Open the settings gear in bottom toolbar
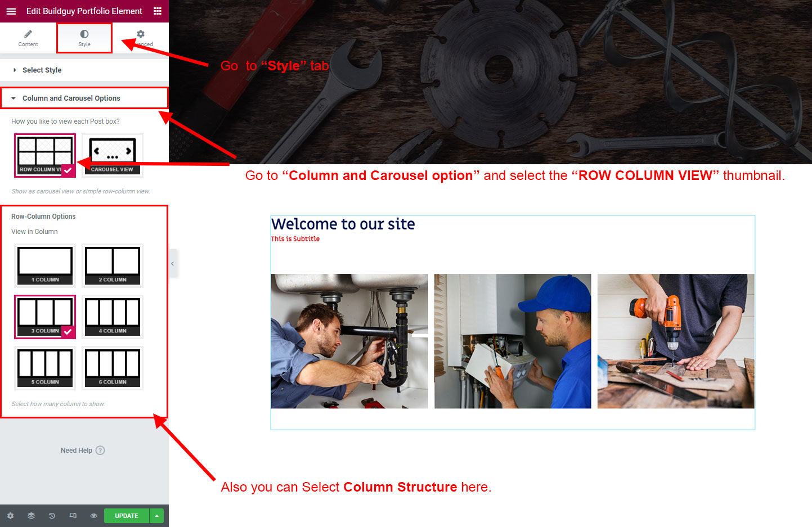The height and width of the screenshot is (527, 812). coord(10,516)
